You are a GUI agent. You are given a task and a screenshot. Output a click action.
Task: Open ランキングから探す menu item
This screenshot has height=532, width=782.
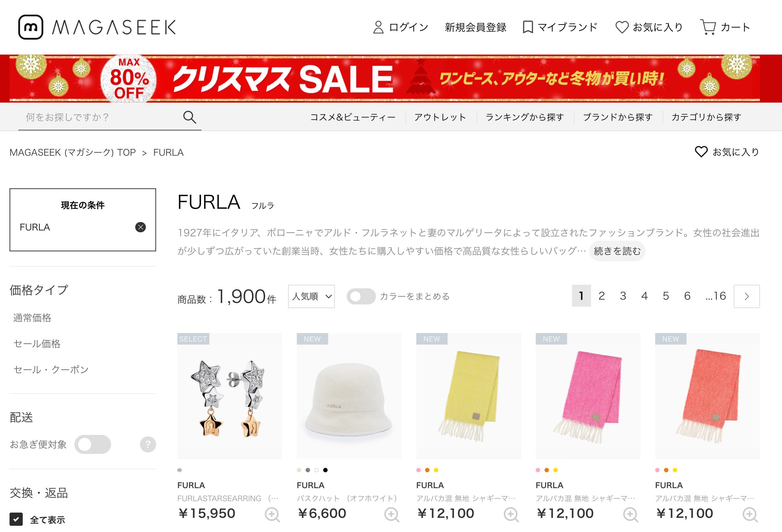click(x=525, y=117)
